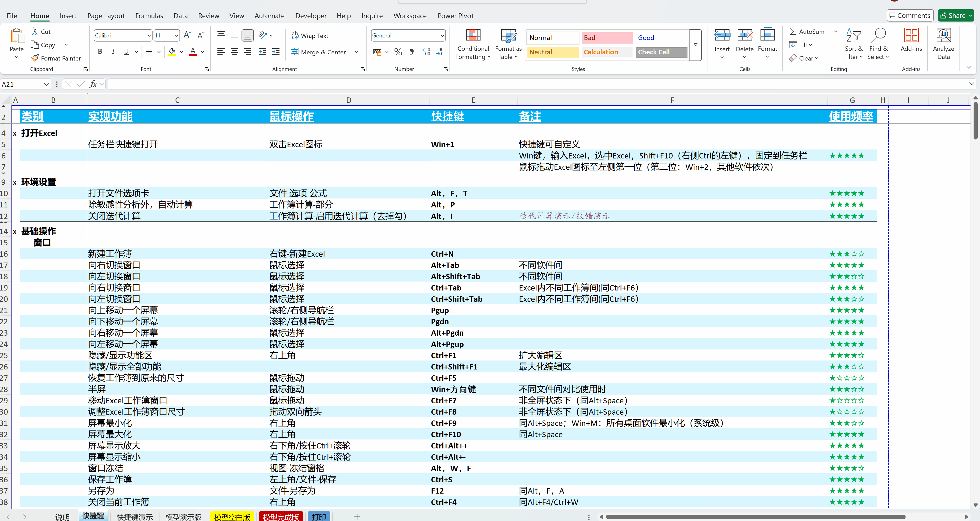
Task: Open Find & Select menu
Action: pos(878,44)
